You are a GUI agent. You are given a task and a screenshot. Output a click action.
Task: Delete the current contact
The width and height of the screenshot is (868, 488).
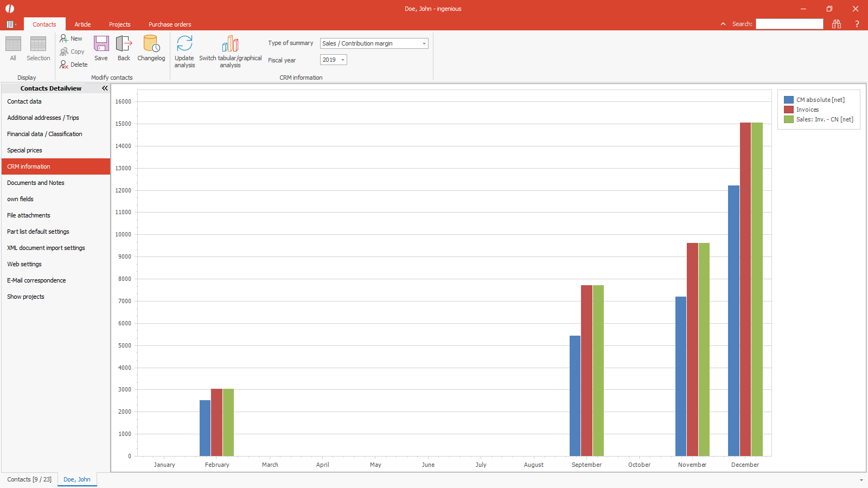point(73,65)
